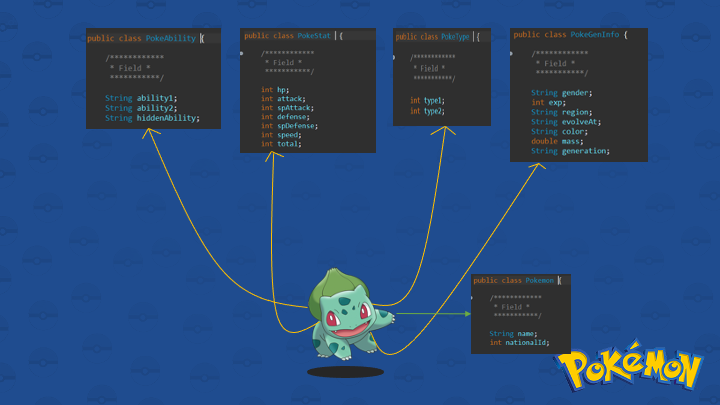Select the 'int spDefense;' line
The width and height of the screenshot is (720, 405).
point(289,126)
